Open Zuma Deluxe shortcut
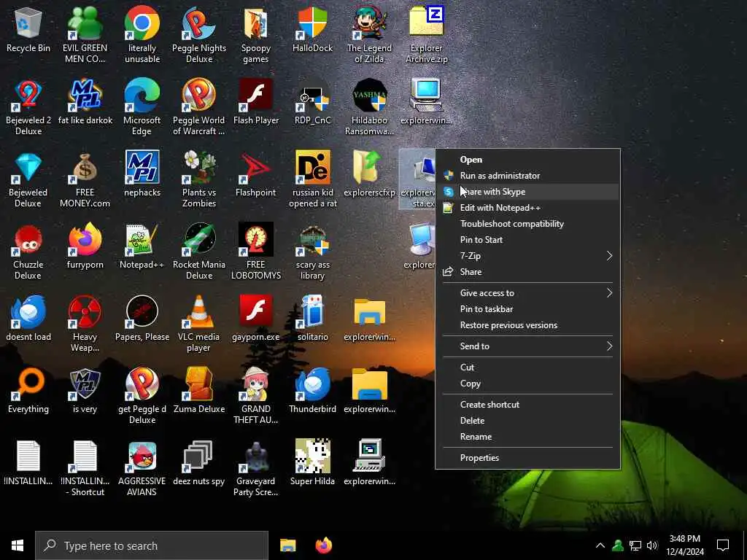 [x=199, y=391]
